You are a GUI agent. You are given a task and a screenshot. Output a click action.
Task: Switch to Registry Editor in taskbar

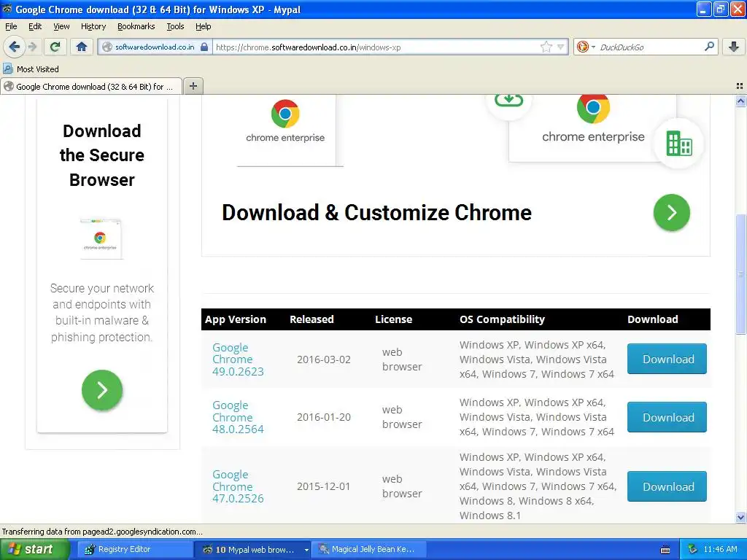tap(133, 549)
